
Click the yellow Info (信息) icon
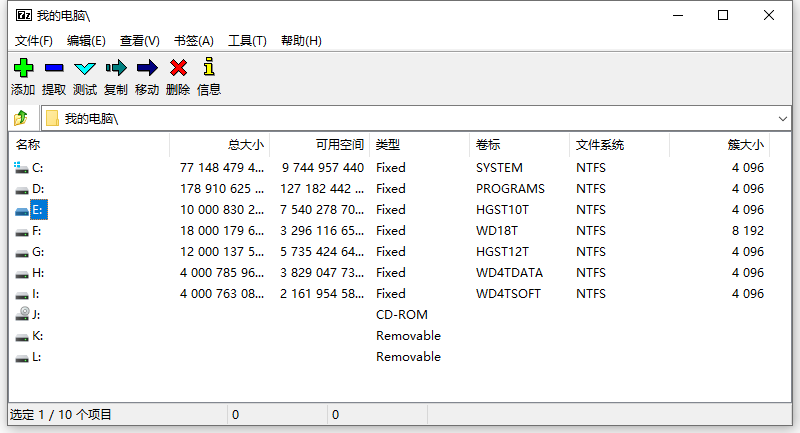coord(209,68)
